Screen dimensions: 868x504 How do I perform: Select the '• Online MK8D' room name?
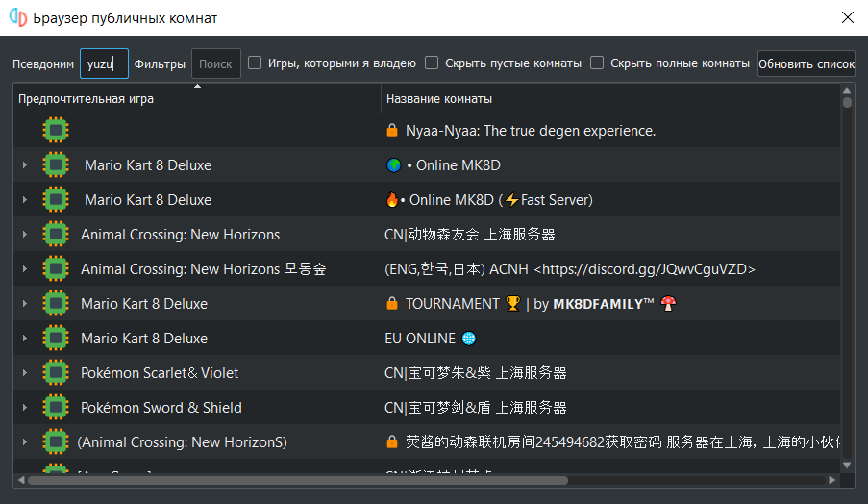(454, 165)
